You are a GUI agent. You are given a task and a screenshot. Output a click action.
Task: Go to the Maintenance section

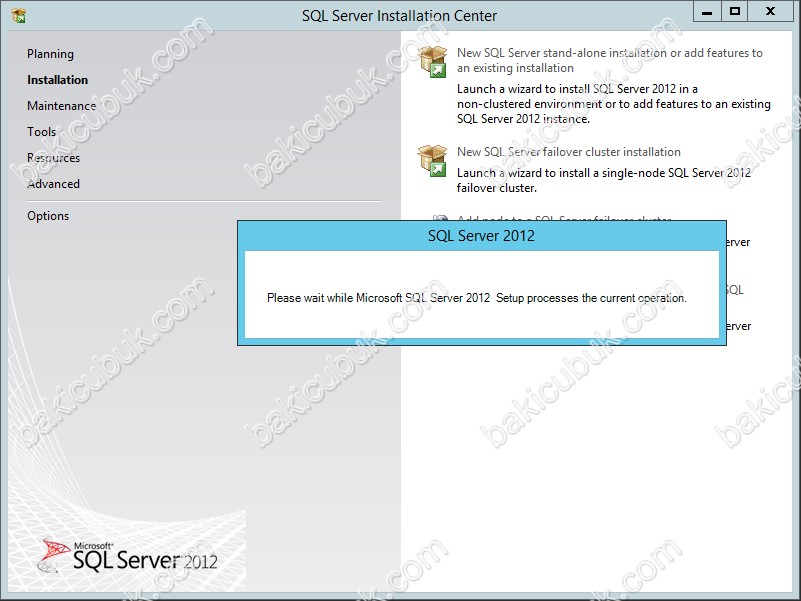point(61,106)
